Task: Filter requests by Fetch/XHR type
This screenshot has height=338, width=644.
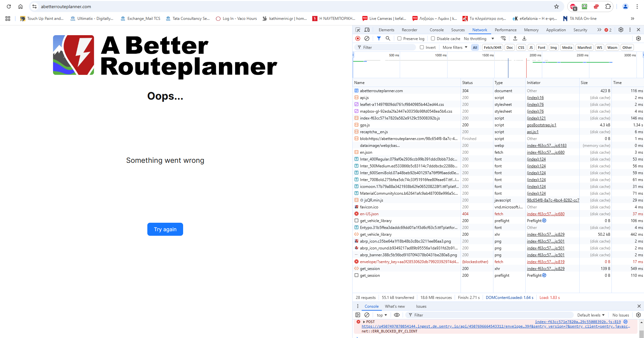Action: coord(492,47)
